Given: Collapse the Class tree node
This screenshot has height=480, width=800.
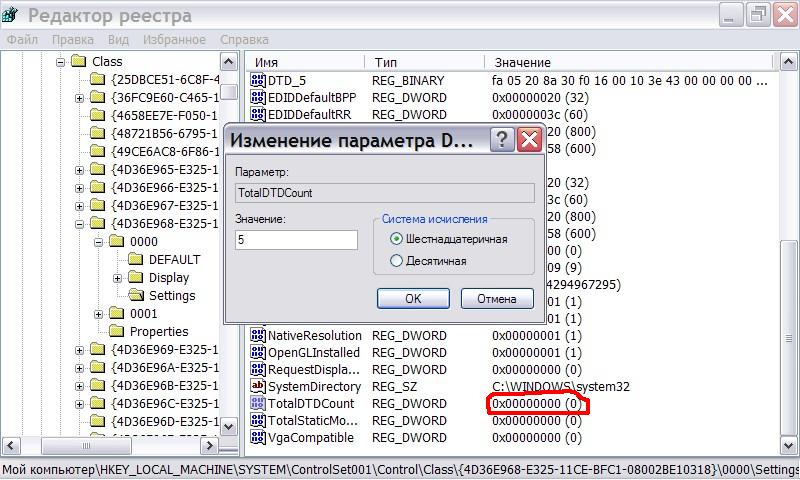Looking at the screenshot, I should tap(61, 62).
